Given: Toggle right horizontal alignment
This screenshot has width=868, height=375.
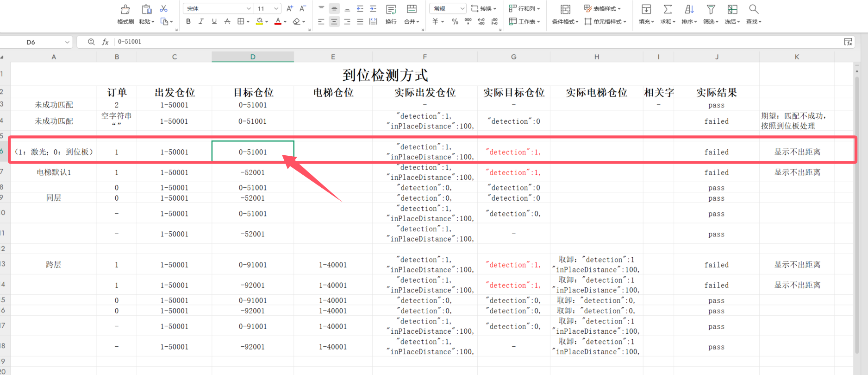Looking at the screenshot, I should [x=347, y=21].
